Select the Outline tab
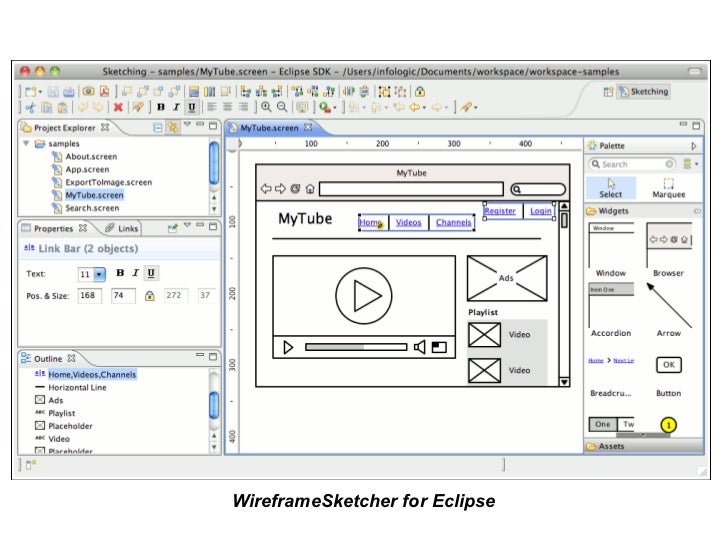Viewport: 728px width, 546px height. (48, 358)
